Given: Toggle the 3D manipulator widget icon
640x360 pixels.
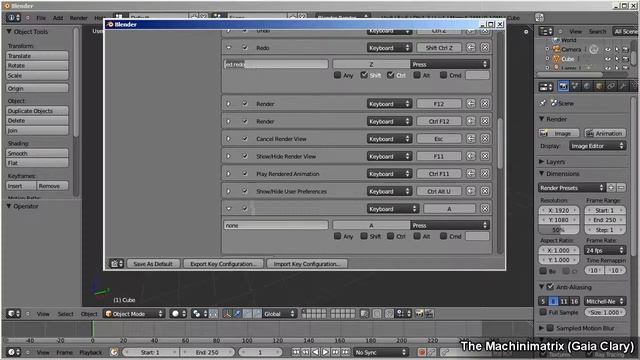Looking at the screenshot, I should (227, 313).
